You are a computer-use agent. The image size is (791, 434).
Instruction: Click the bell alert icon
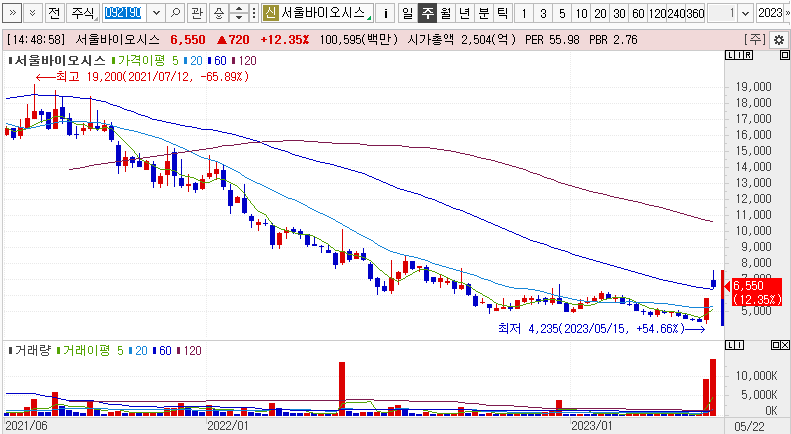pyautogui.click(x=218, y=13)
